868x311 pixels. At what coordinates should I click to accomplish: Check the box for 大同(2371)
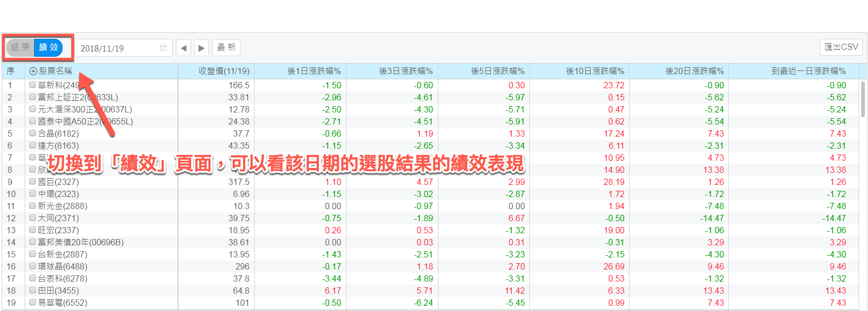tap(33, 218)
